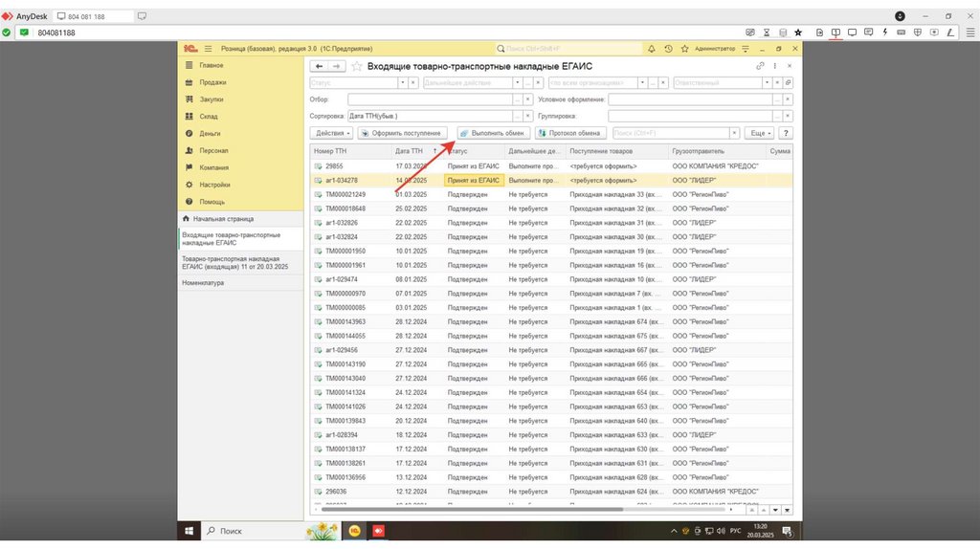Click the favorites star in the title bar
This screenshot has width=980, height=549.
[683, 48]
